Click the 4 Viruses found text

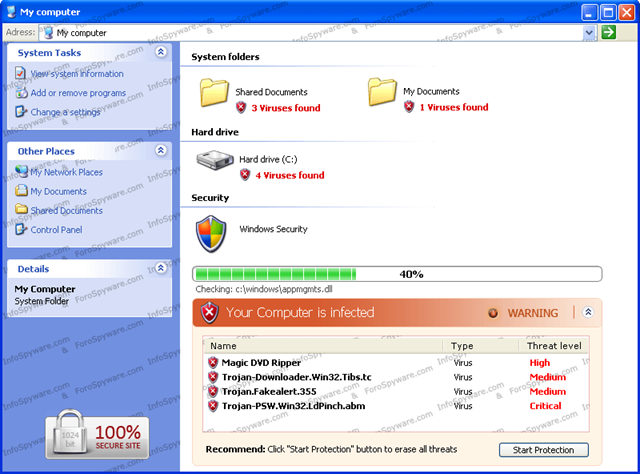coord(290,176)
